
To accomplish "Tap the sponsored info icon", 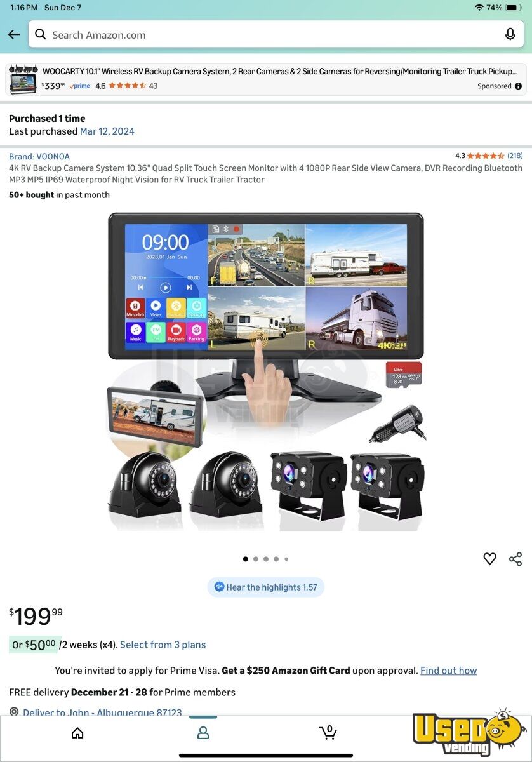I will pos(518,86).
